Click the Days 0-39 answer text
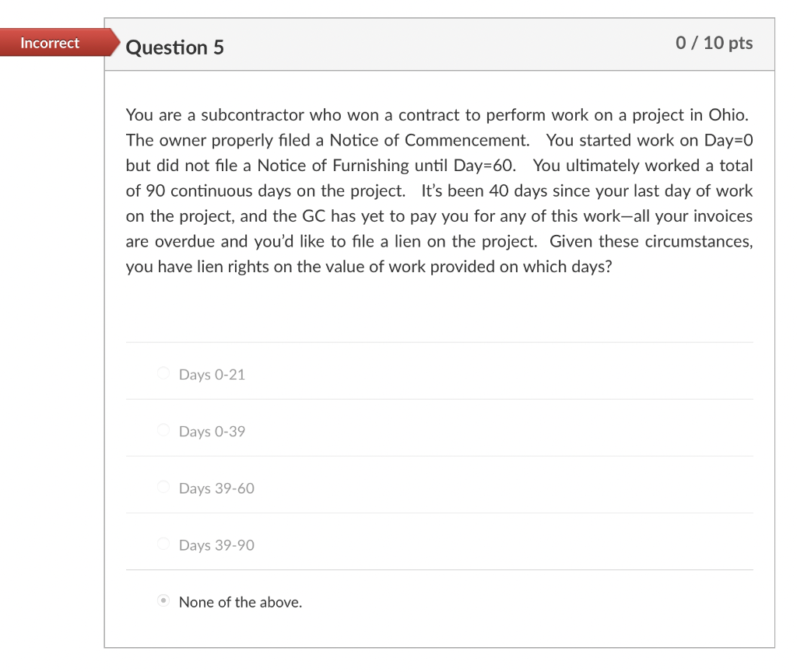Viewport: 797px width, 672px height. click(x=212, y=432)
